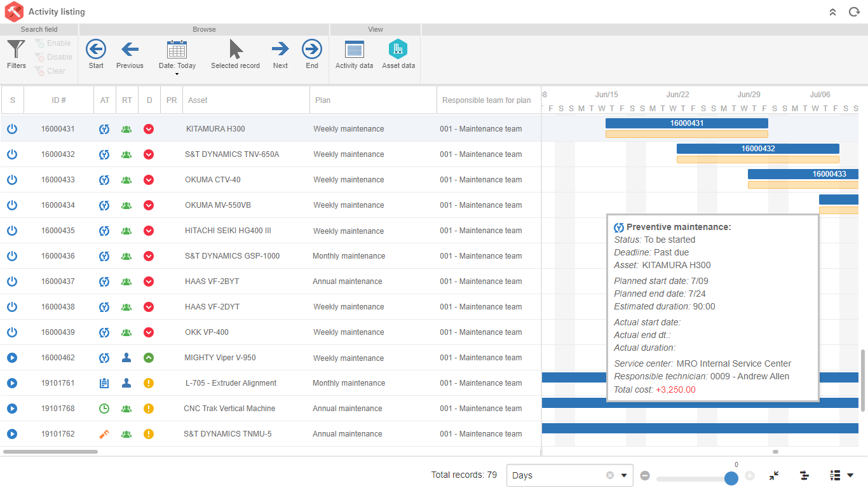This screenshot has width=868, height=488.
Task: Select the Search field section header
Action: click(x=39, y=29)
